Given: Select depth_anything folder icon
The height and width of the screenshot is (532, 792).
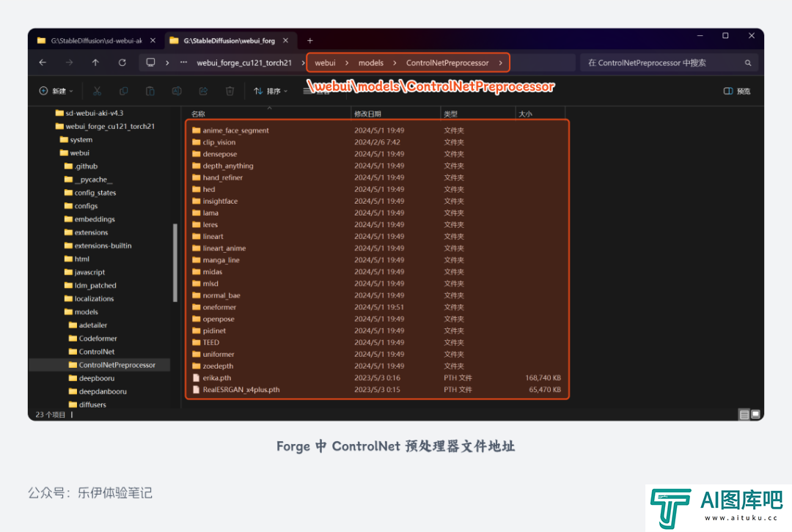Looking at the screenshot, I should [x=197, y=166].
